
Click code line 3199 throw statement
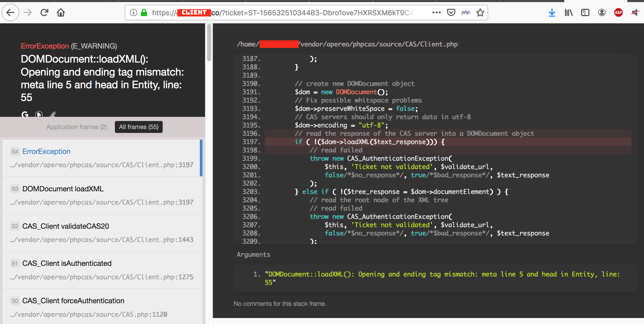[x=381, y=158]
